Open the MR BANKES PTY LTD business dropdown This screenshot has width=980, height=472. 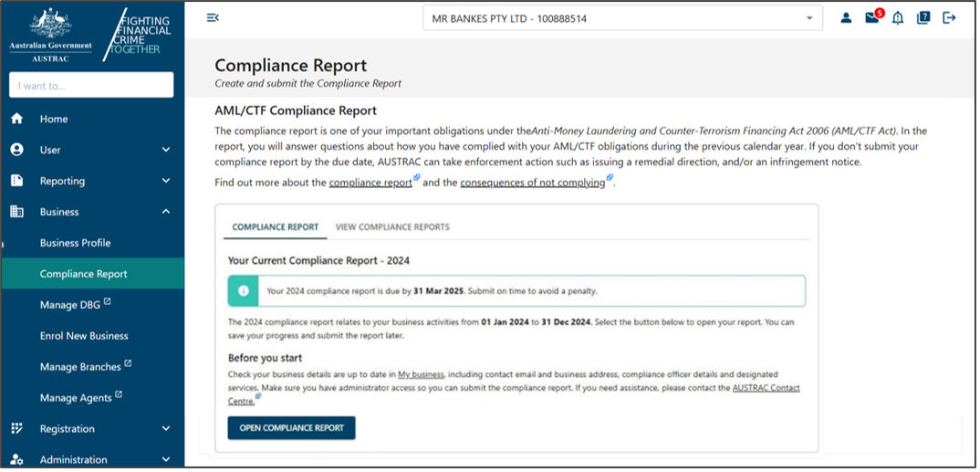point(622,19)
